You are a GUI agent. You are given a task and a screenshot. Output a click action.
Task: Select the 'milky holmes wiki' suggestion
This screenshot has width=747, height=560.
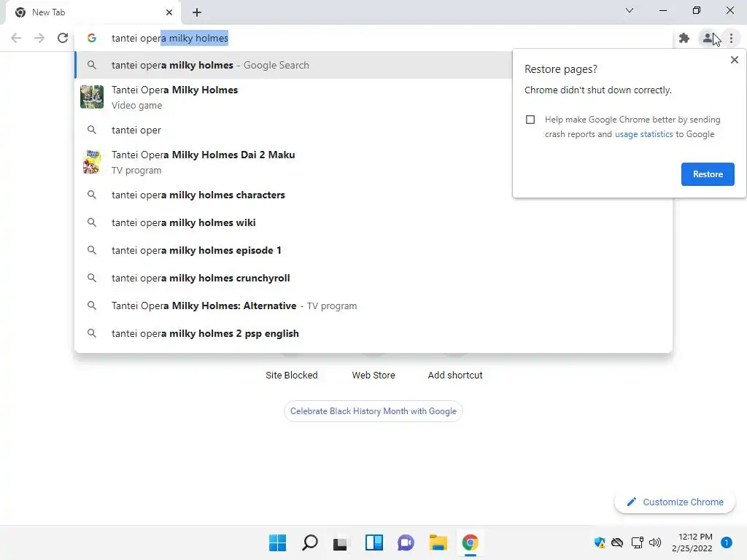[373, 222]
